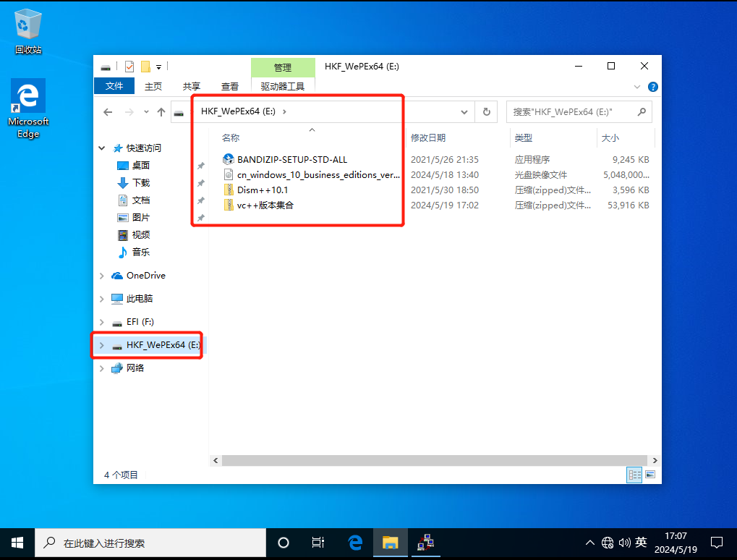Open the volume speaker tray icon
Screen dimensions: 737x560
tap(624, 543)
